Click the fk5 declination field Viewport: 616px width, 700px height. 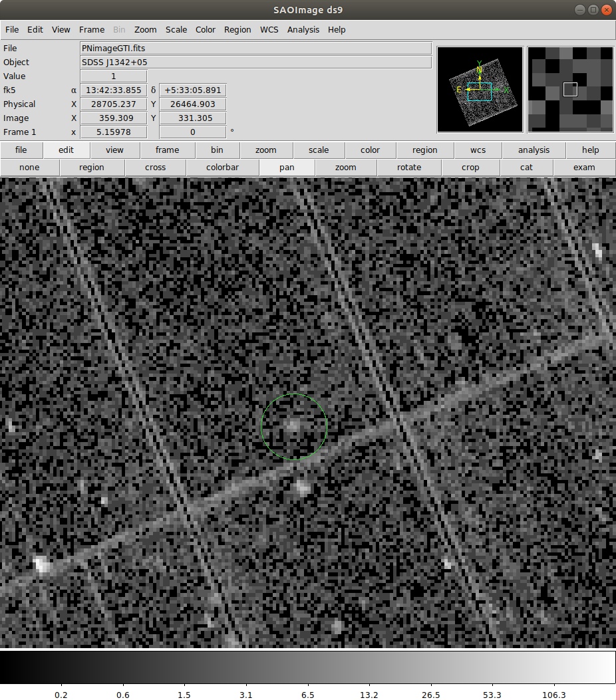193,90
